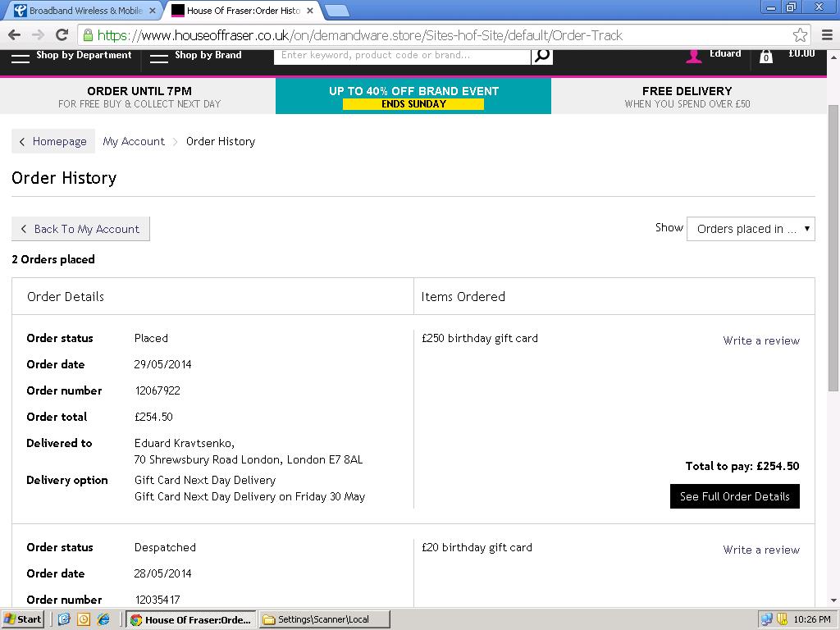
Task: Click order number 12067922
Action: pos(157,390)
